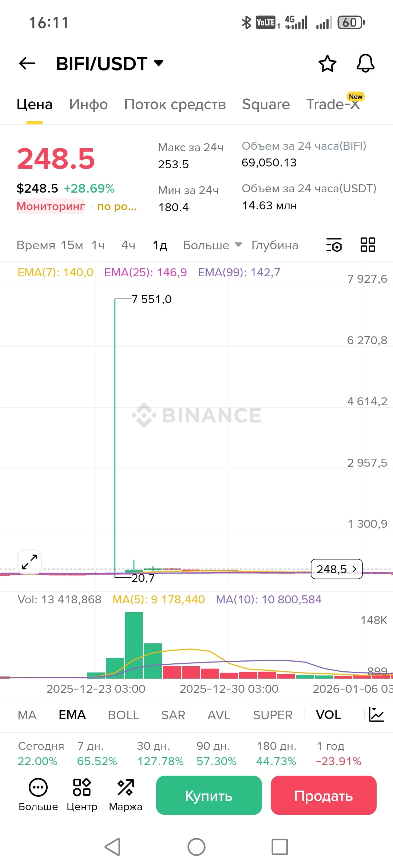Viewport: 393px width, 868px height.
Task: Add BIFI/USDT to favorites with star icon
Action: pyautogui.click(x=327, y=64)
